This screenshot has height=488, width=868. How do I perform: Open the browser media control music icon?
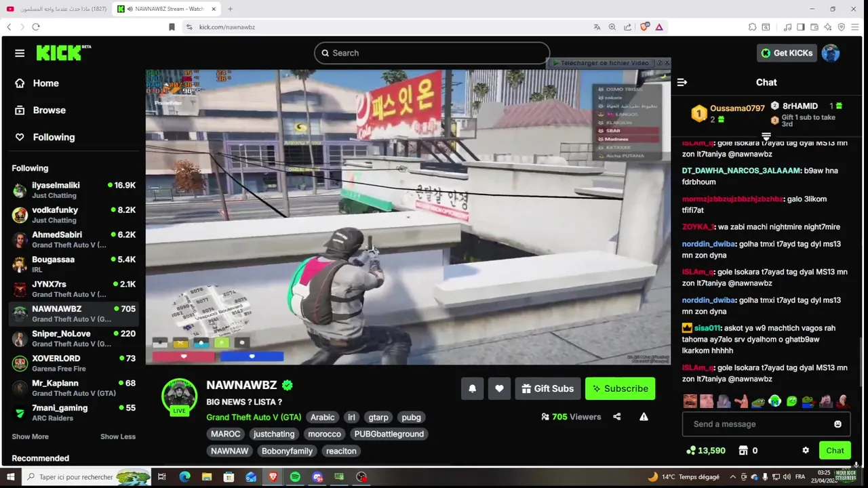[787, 27]
